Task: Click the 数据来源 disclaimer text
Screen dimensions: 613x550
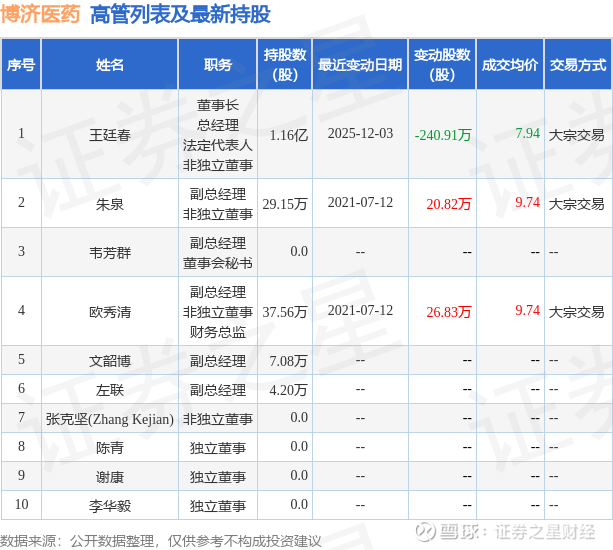Action: (x=161, y=541)
